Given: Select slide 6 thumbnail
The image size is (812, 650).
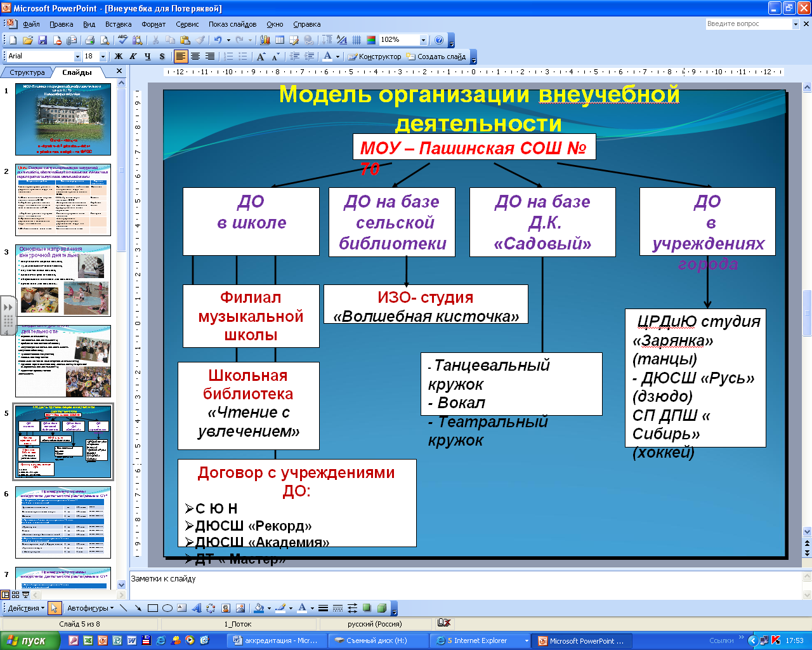Looking at the screenshot, I should (x=63, y=522).
